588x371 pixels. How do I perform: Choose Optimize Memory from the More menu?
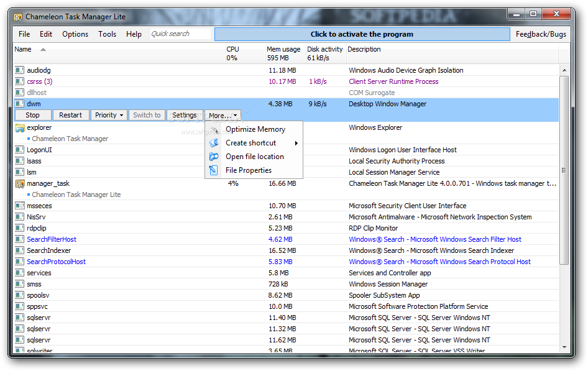click(254, 129)
